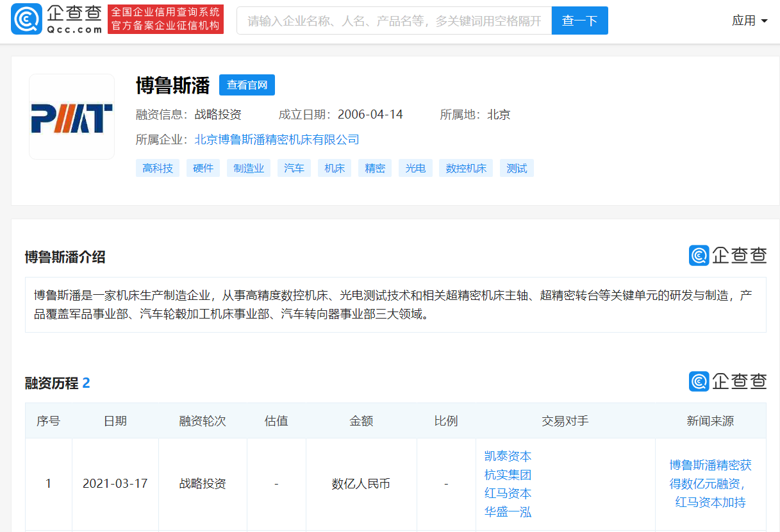
Task: Open the 博鲁斯潘 PMT company logo thumbnail
Action: 72,117
